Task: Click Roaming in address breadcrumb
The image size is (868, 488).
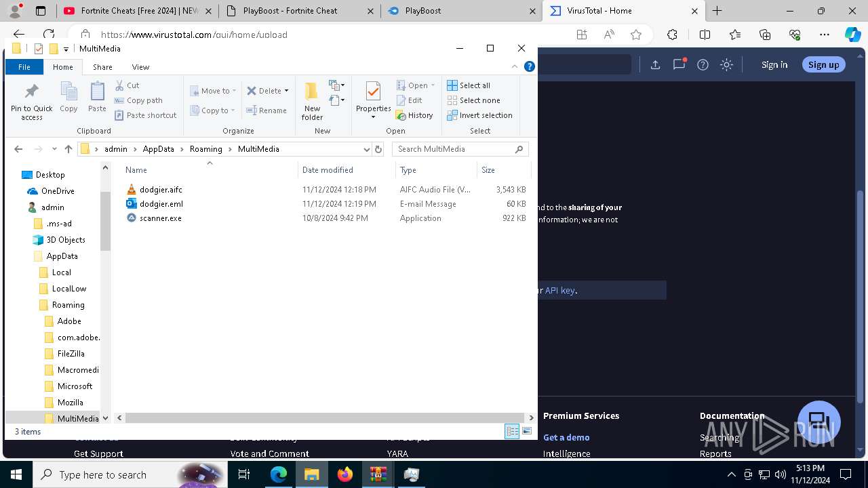Action: [x=206, y=149]
